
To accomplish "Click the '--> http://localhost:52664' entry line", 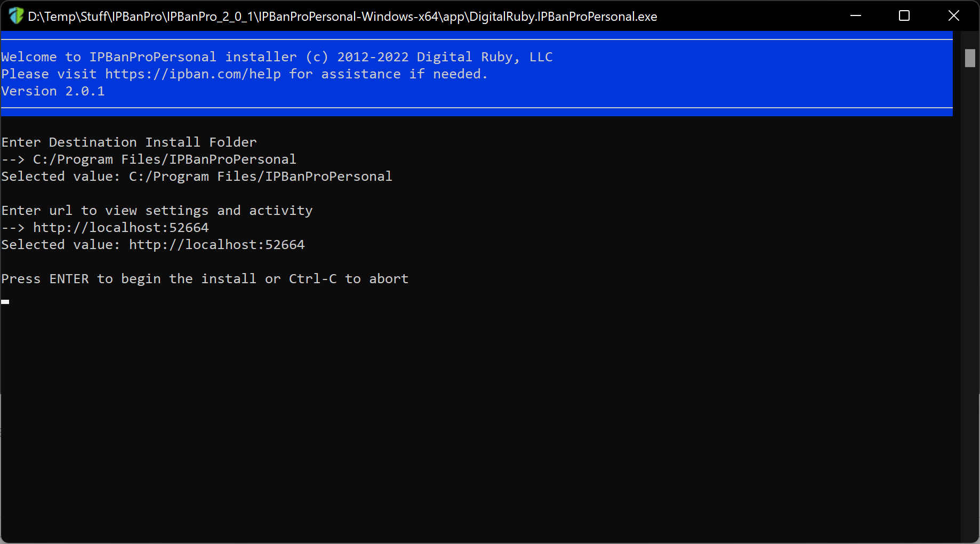I will 105,228.
